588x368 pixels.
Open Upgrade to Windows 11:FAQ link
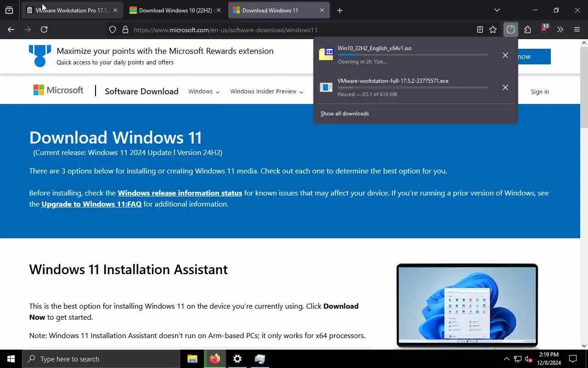[91, 204]
